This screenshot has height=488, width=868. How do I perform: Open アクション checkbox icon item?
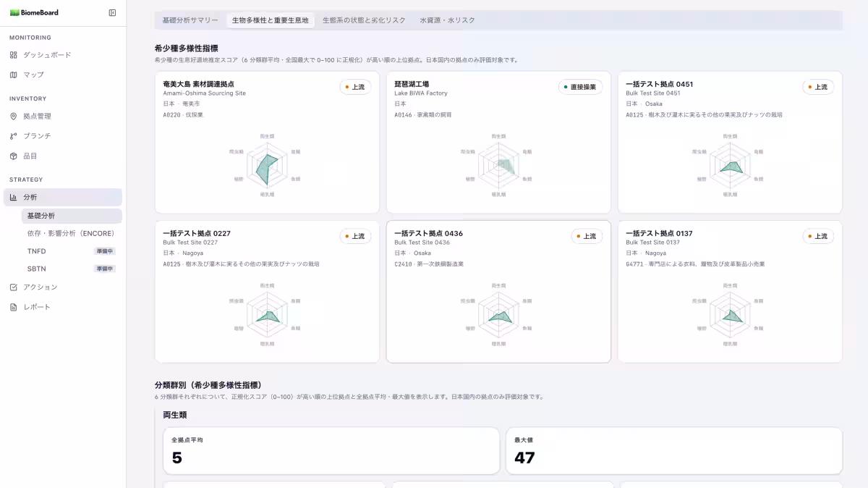point(13,287)
